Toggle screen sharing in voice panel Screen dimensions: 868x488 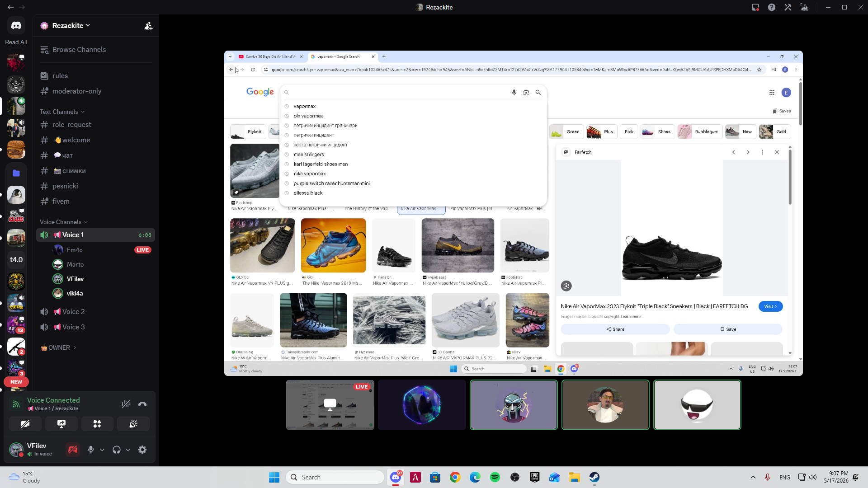(61, 424)
